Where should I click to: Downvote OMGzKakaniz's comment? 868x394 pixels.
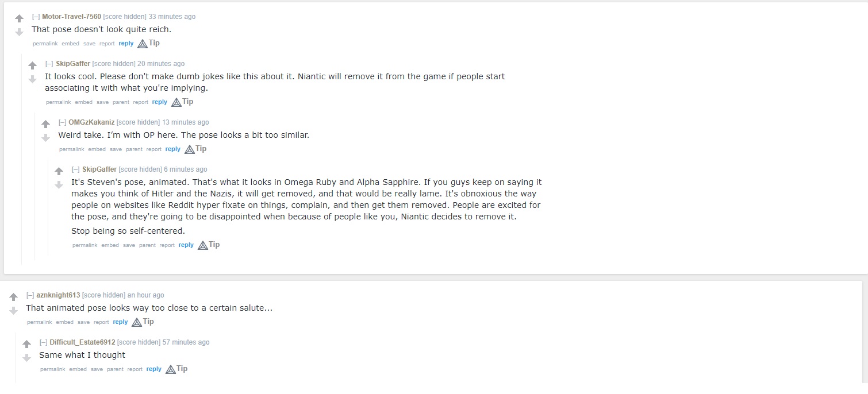(45, 138)
